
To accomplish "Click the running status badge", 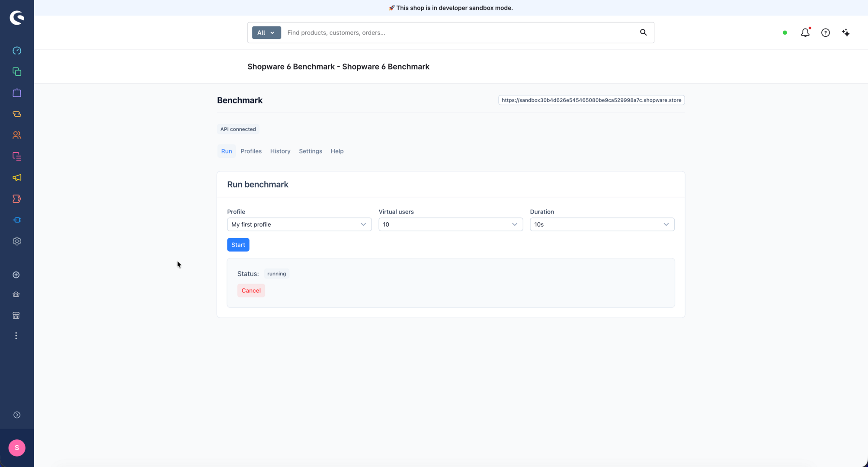I will (276, 274).
